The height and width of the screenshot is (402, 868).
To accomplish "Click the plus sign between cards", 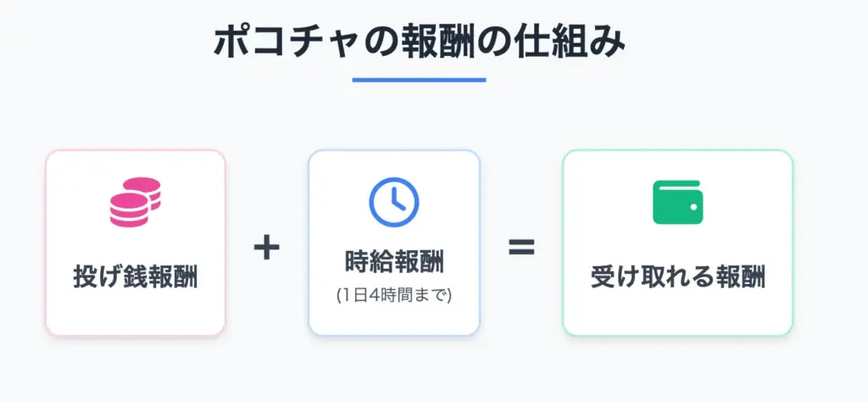I will [266, 248].
